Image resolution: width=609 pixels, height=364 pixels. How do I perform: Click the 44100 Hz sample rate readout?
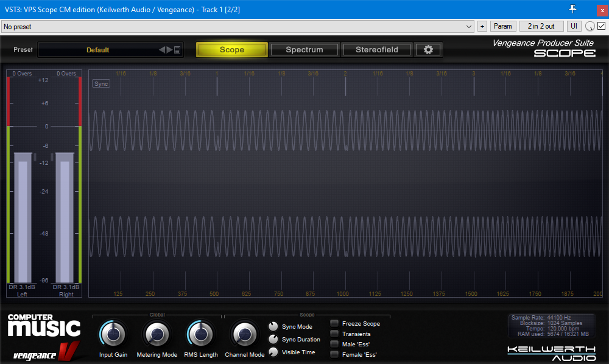coord(559,317)
